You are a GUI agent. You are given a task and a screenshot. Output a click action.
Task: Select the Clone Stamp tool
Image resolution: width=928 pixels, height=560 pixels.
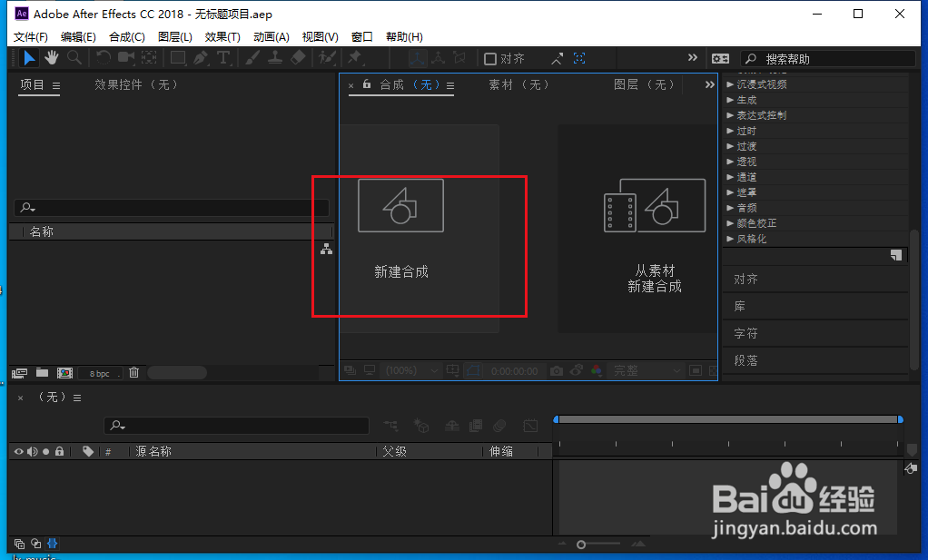[274, 58]
